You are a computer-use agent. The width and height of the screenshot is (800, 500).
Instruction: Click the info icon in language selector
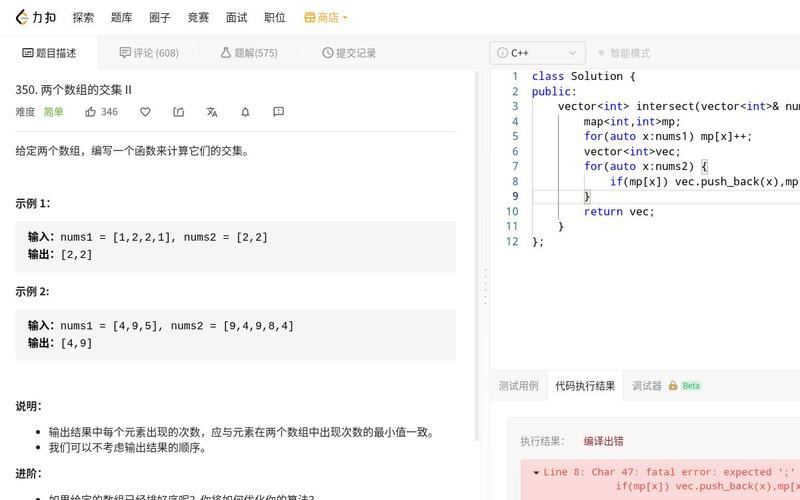[x=503, y=53]
